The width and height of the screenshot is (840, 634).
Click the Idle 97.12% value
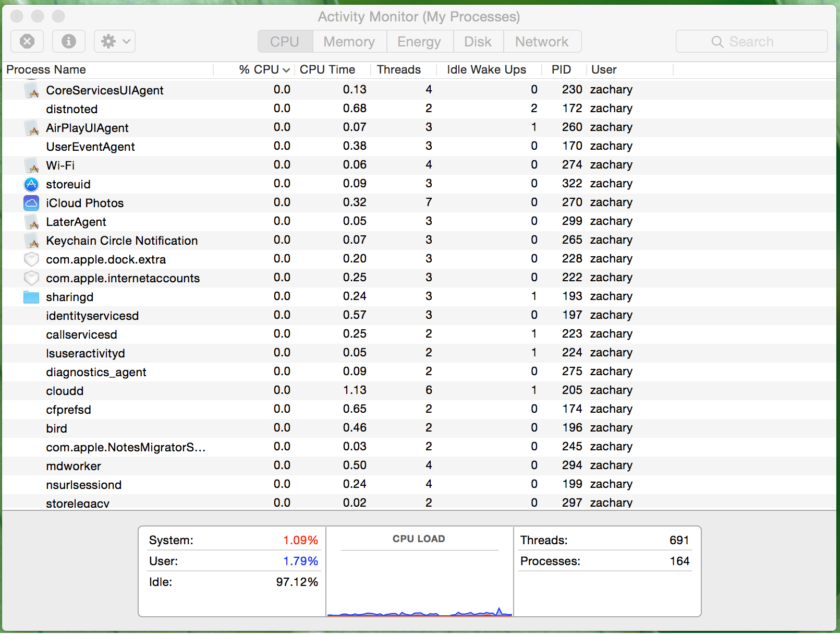point(297,582)
